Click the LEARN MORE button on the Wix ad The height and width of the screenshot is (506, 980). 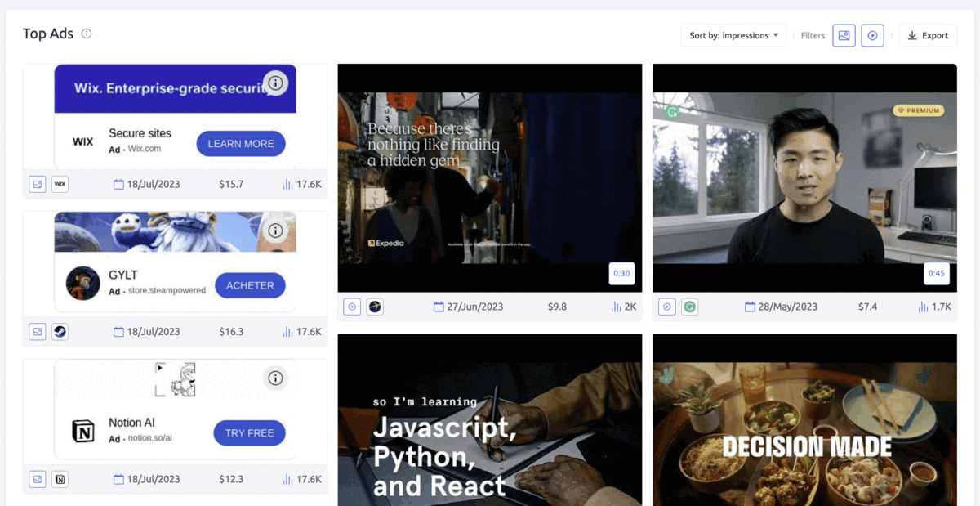(241, 143)
